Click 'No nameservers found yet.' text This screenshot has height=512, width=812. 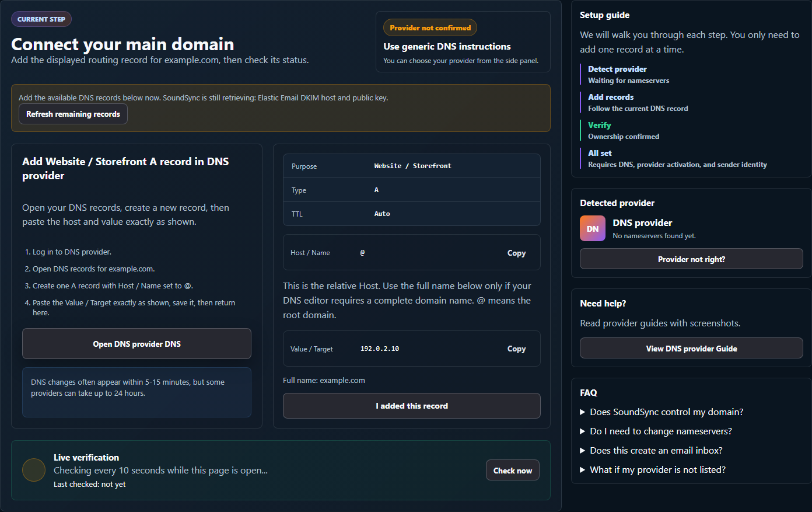pyautogui.click(x=654, y=236)
